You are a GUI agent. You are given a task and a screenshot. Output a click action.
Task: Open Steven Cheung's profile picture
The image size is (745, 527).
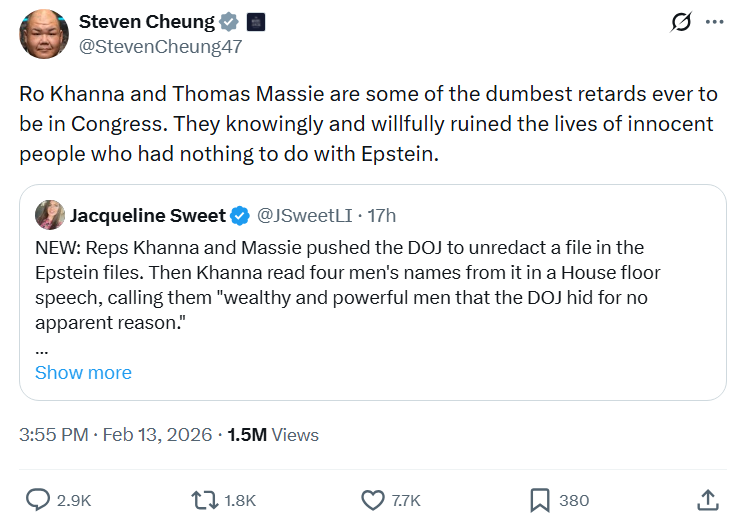point(44,34)
